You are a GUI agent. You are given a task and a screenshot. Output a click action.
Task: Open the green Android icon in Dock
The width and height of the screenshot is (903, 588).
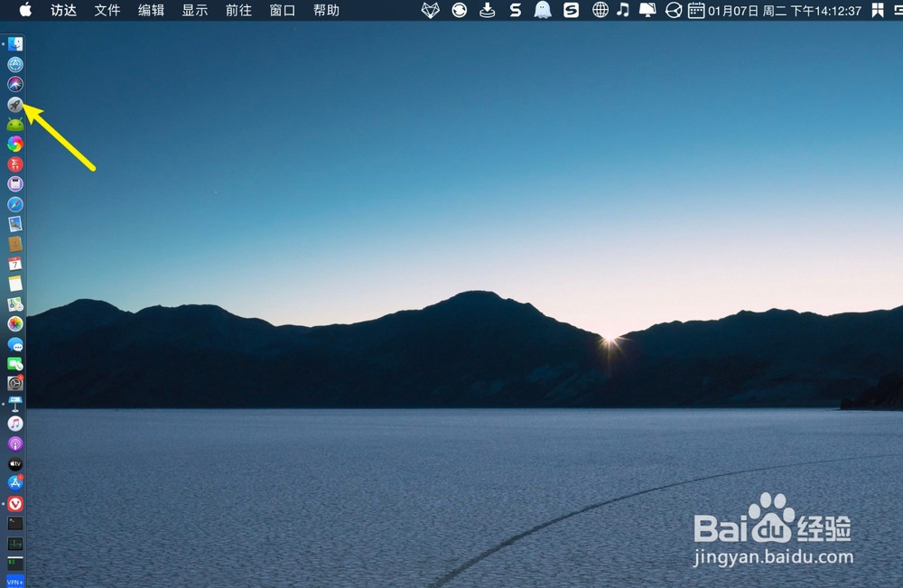(x=15, y=125)
